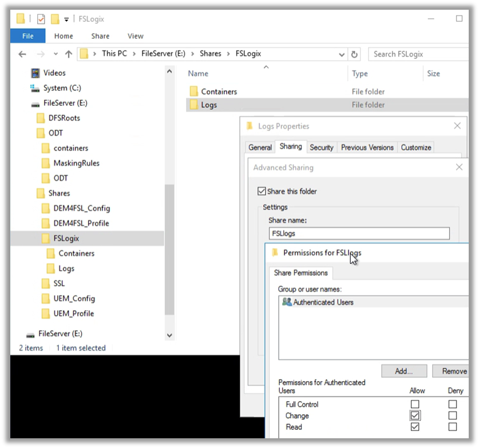Screen dimensions: 479x448
Task: Click the up-one-level arrow icon
Action: click(x=69, y=54)
